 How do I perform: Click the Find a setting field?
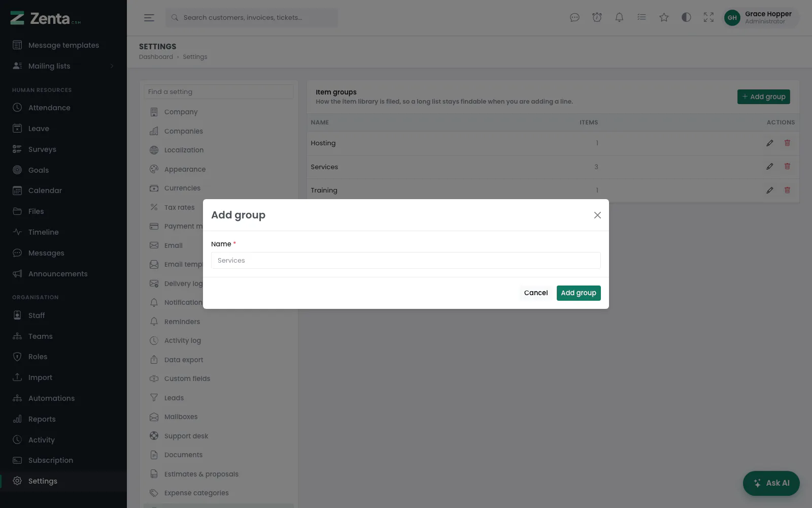click(x=219, y=92)
